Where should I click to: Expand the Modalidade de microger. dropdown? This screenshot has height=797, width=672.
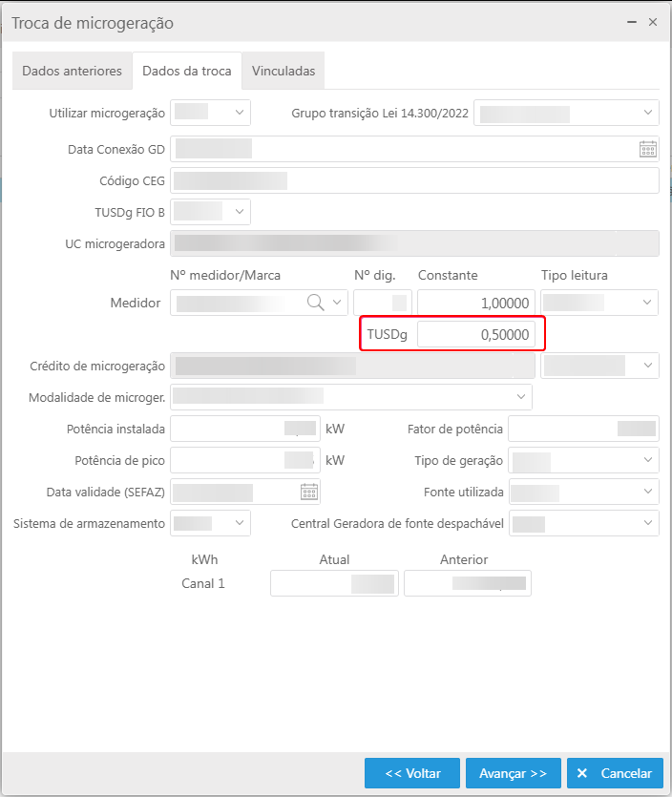[x=521, y=396]
